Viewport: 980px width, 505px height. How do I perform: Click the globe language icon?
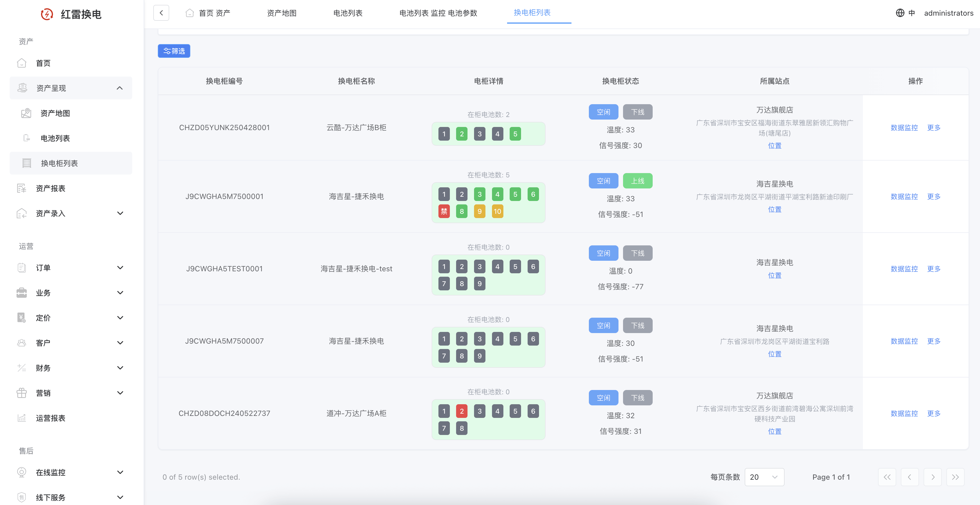pyautogui.click(x=900, y=13)
